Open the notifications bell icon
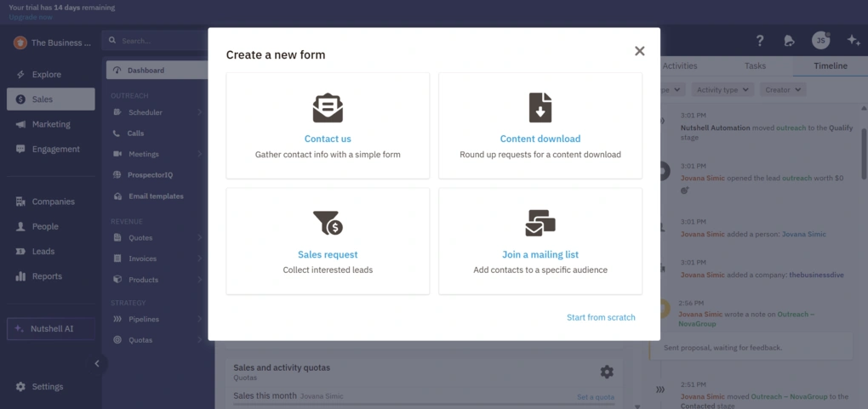This screenshot has height=409, width=868. click(789, 41)
